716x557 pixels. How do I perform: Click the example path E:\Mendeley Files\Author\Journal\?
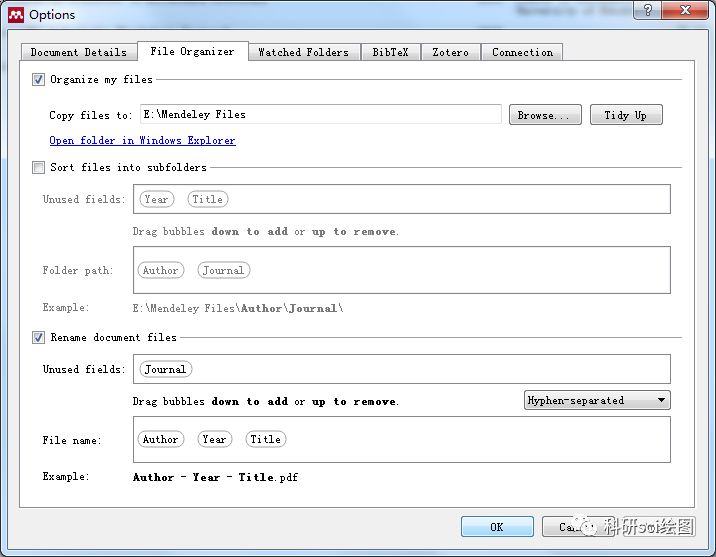[x=238, y=309]
